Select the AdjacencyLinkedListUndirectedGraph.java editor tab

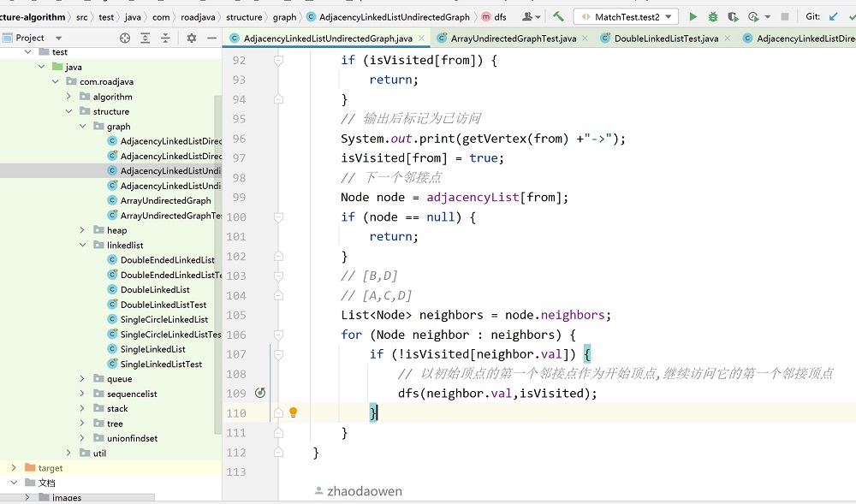(x=328, y=39)
